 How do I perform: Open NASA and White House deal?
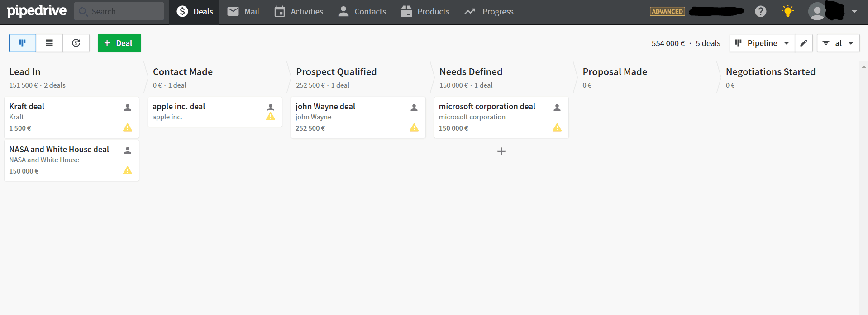tap(72, 160)
